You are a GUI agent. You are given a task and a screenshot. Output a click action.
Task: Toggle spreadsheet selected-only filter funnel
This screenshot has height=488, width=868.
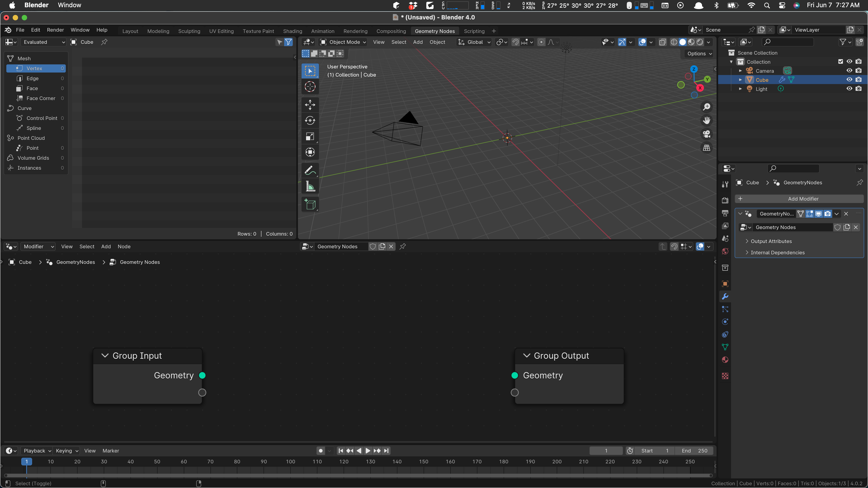pyautogui.click(x=288, y=42)
